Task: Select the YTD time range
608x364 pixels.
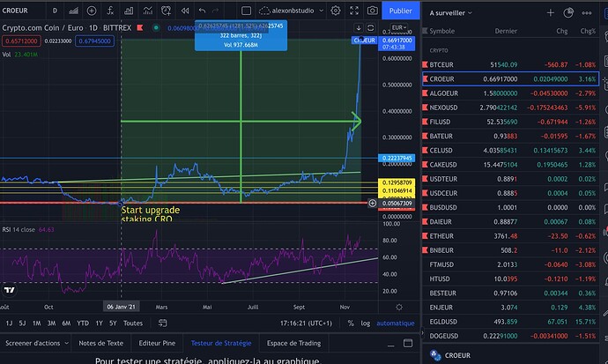Action: tap(83, 323)
